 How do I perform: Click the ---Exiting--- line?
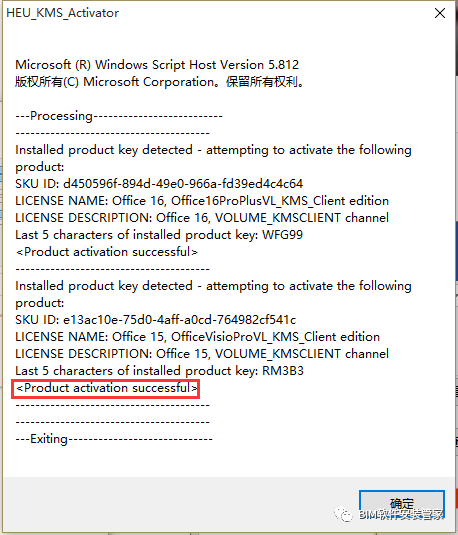click(114, 439)
